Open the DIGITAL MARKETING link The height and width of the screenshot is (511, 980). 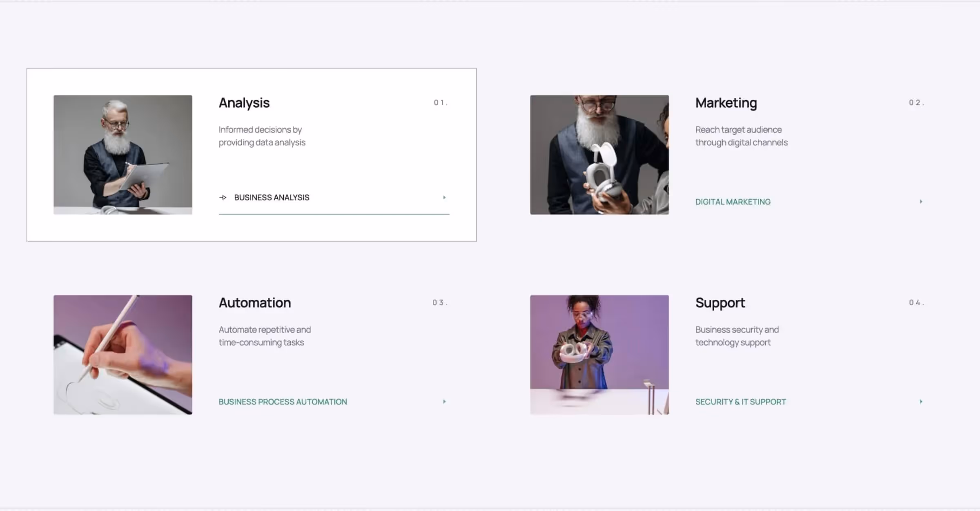click(x=733, y=201)
